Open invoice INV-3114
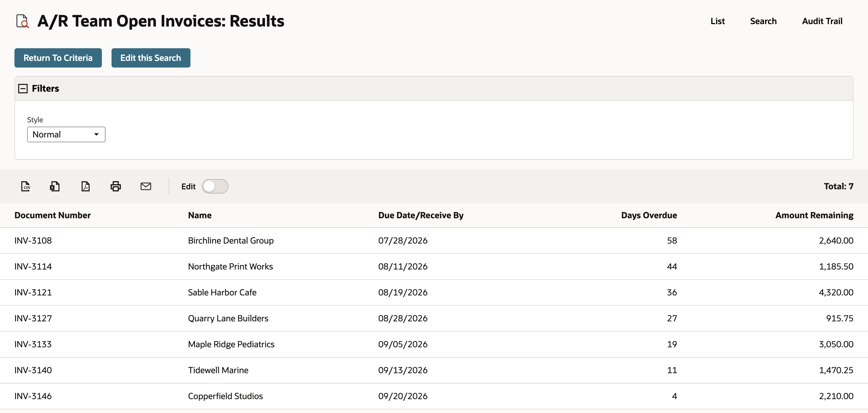This screenshot has width=868, height=413. (33, 266)
